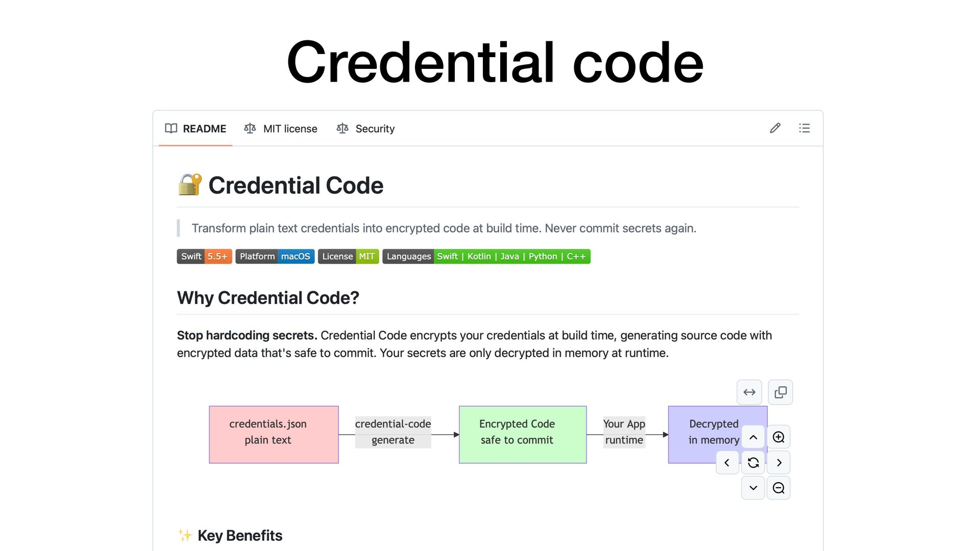
Task: Click the Swift 5.5+ badge
Action: click(x=205, y=257)
